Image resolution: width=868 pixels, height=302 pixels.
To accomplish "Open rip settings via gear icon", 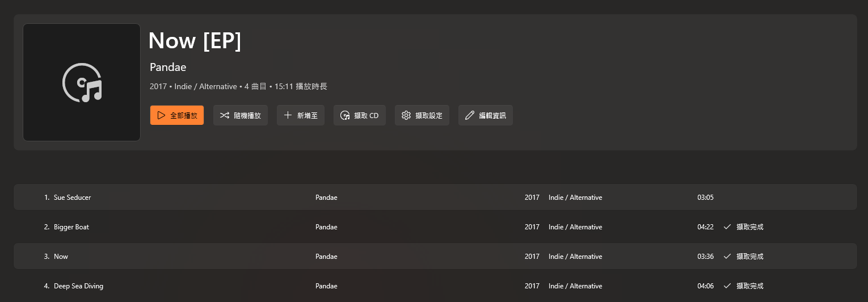I will (406, 115).
